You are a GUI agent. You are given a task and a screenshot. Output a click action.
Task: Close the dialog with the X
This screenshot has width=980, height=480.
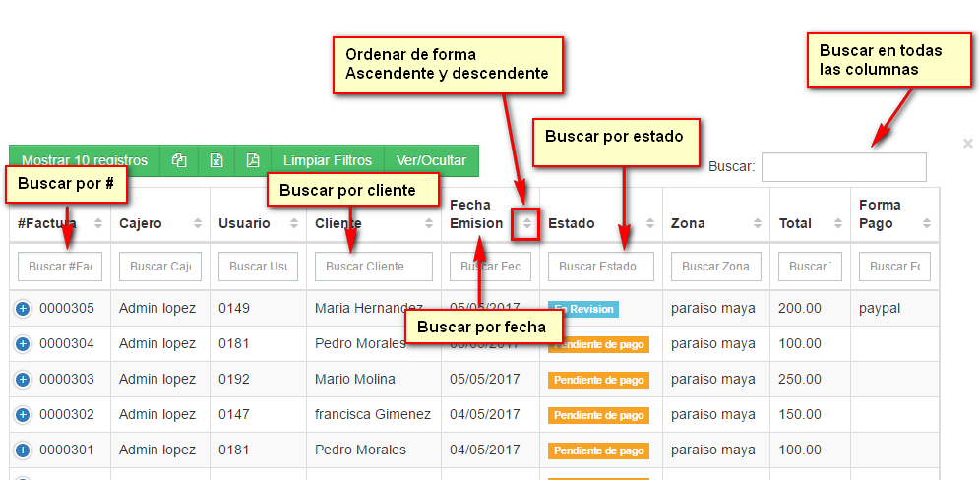[967, 144]
